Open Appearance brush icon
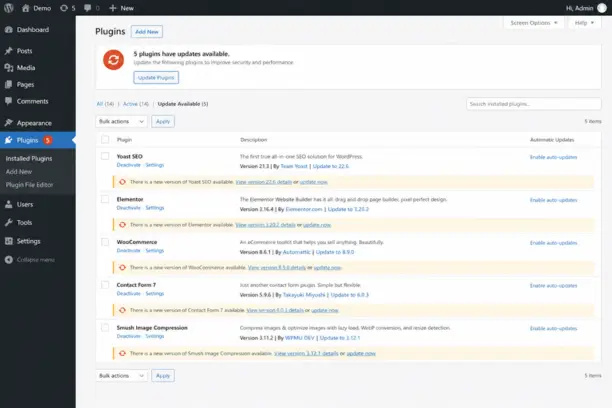 [x=9, y=123]
